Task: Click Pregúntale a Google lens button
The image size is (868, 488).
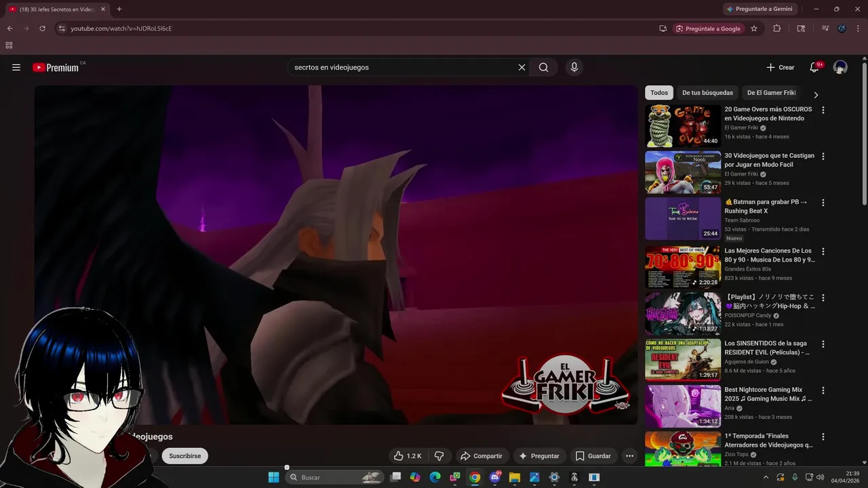Action: tap(709, 28)
